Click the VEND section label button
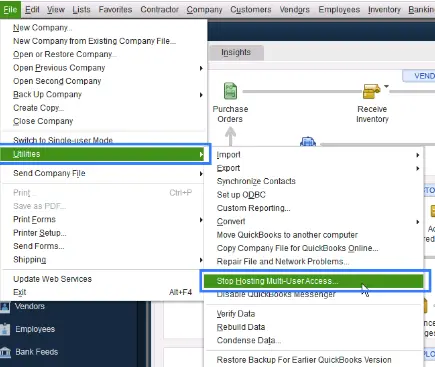435x367 pixels. (419, 76)
